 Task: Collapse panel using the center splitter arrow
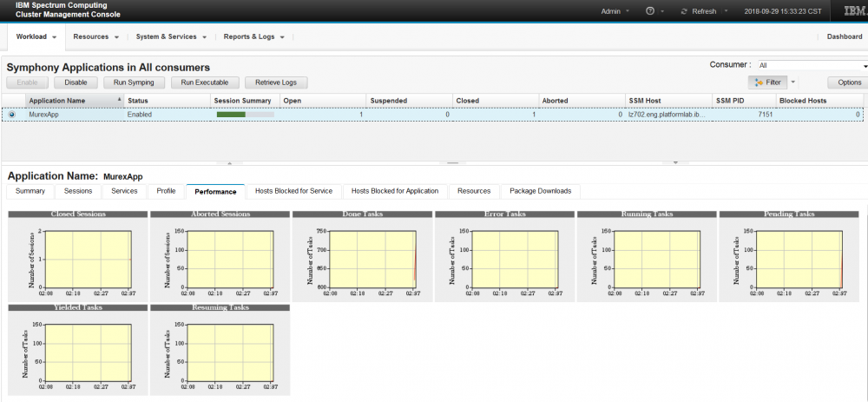pos(451,162)
